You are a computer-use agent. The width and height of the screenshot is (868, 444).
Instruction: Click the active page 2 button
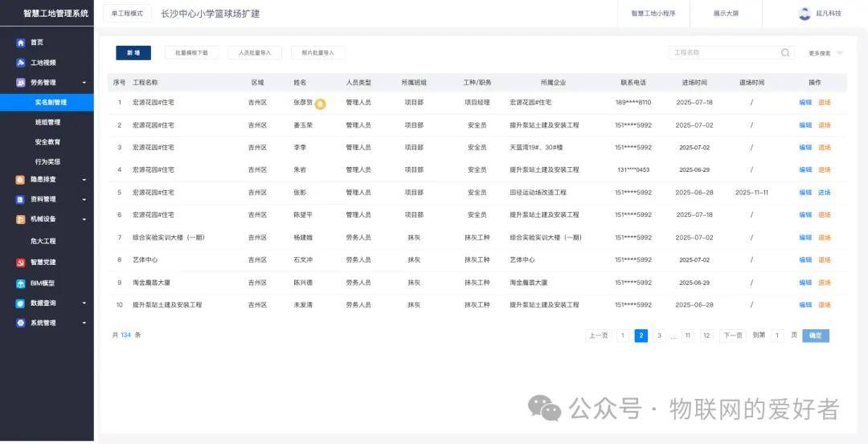(x=641, y=336)
